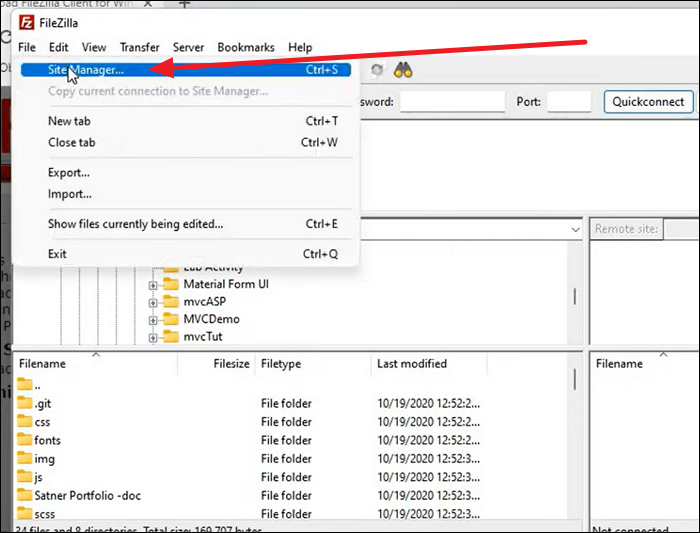
Task: Click Material Form UI folder icon
Action: (x=171, y=284)
